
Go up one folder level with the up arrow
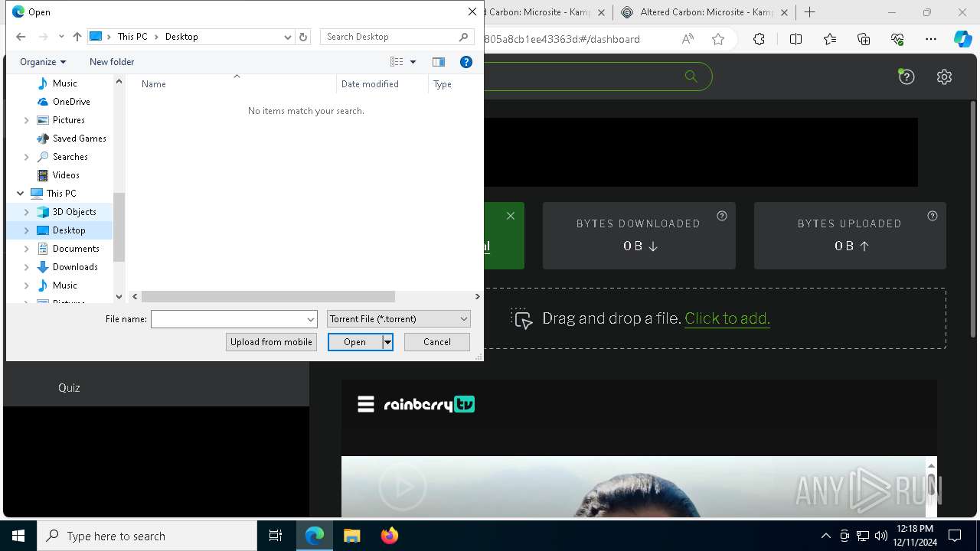77,37
